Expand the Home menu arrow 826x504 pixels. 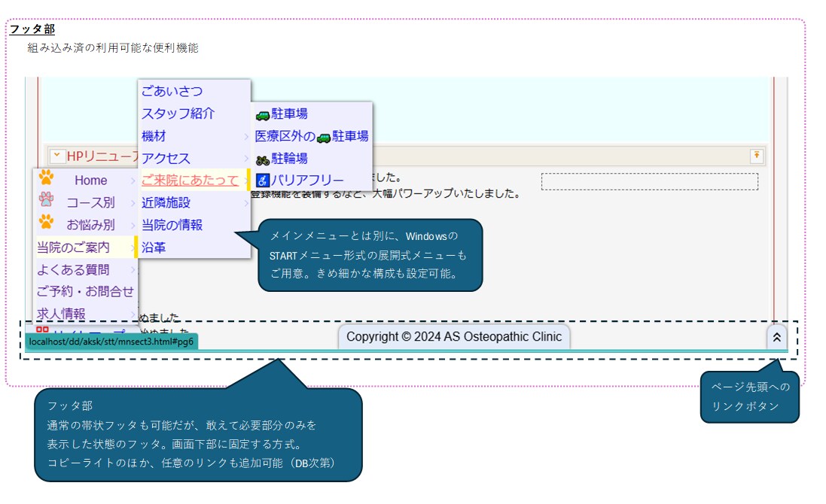click(x=133, y=181)
